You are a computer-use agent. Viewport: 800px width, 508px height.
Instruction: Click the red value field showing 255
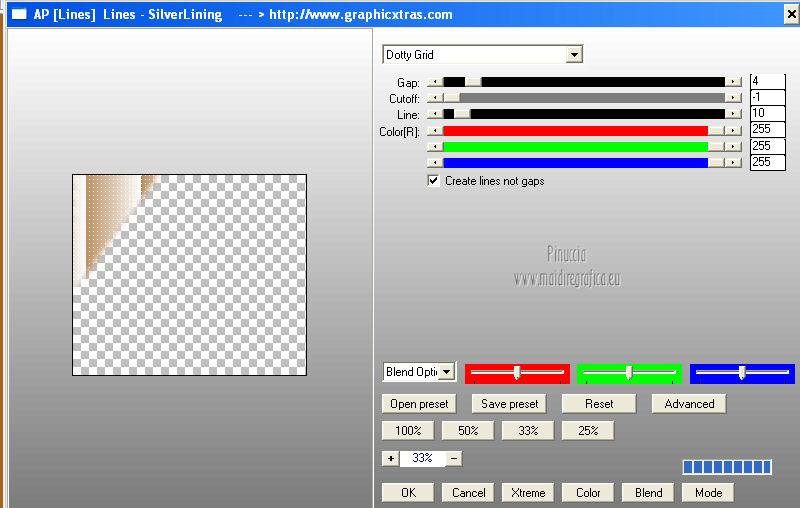pos(767,130)
